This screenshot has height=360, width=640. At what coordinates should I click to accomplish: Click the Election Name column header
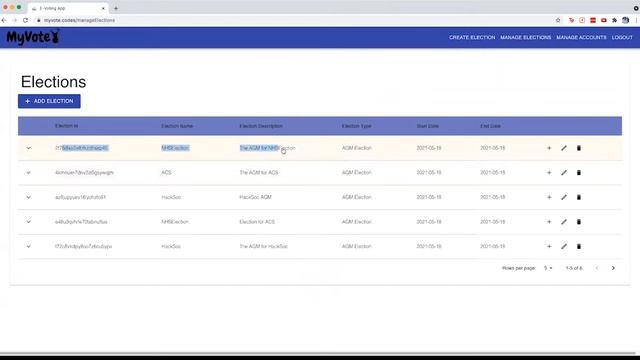(177, 126)
